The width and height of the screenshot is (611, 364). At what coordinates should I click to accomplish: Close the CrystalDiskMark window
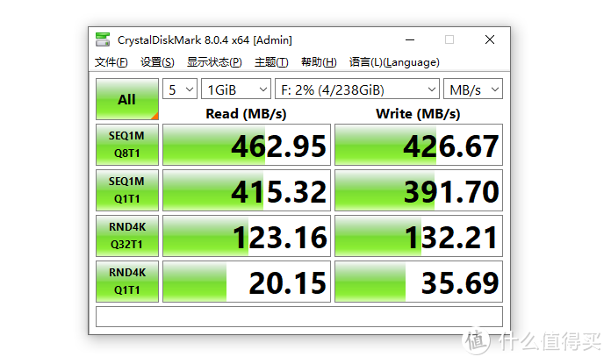[490, 39]
